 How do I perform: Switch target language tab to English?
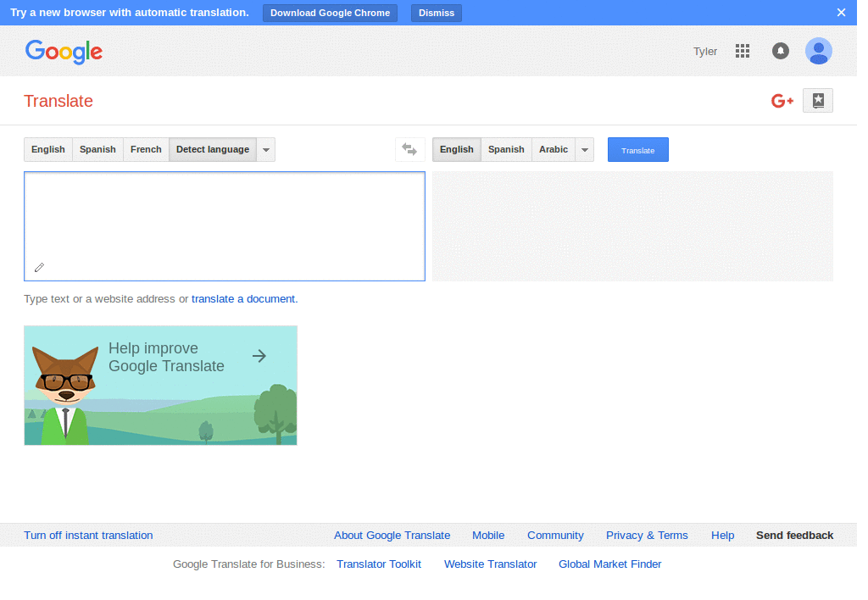coord(456,149)
